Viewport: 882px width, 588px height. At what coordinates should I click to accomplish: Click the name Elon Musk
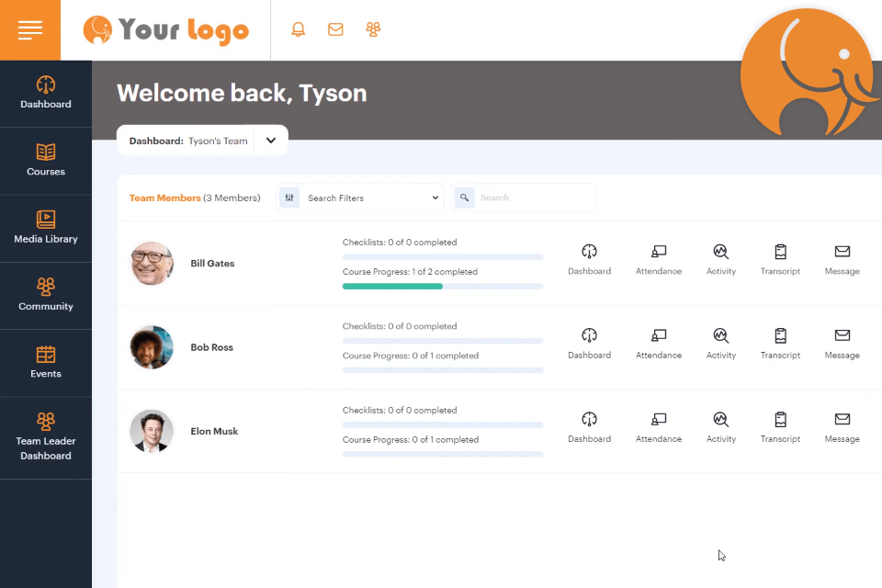click(x=214, y=431)
